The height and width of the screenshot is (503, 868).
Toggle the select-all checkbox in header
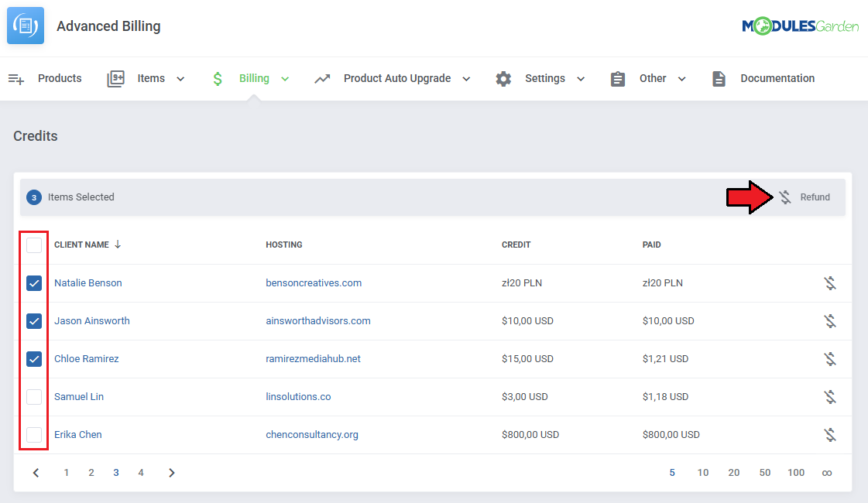tap(34, 245)
